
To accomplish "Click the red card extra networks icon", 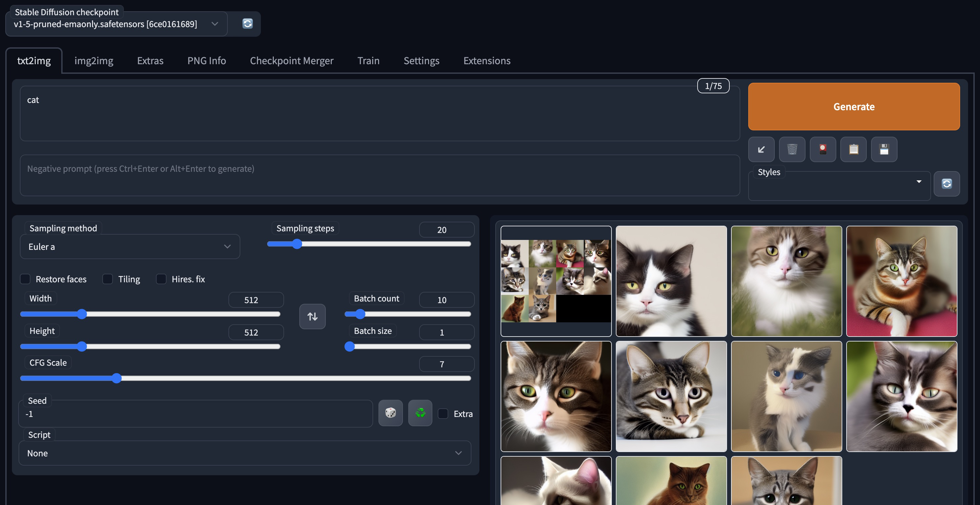I will coord(823,150).
